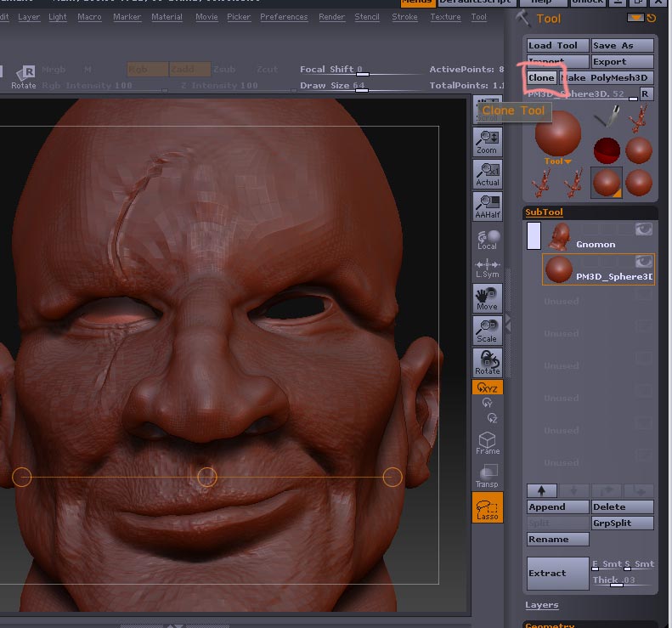672x628 pixels.
Task: Click the AAHalf antialiased half-size icon
Action: click(x=488, y=207)
